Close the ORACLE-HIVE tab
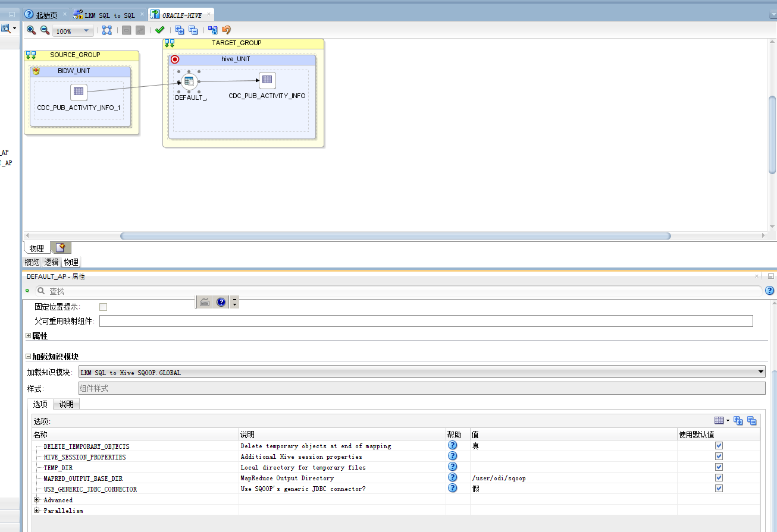 click(209, 14)
